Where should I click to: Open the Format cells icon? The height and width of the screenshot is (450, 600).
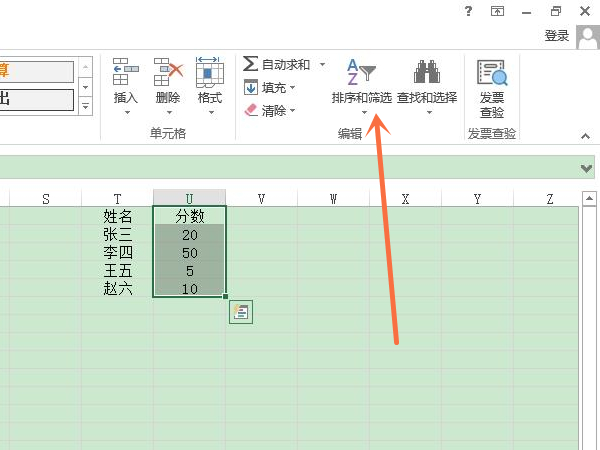[210, 72]
